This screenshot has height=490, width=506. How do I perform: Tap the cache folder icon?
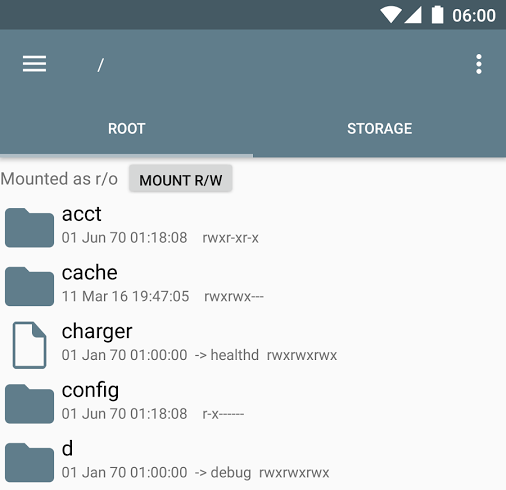(29, 286)
